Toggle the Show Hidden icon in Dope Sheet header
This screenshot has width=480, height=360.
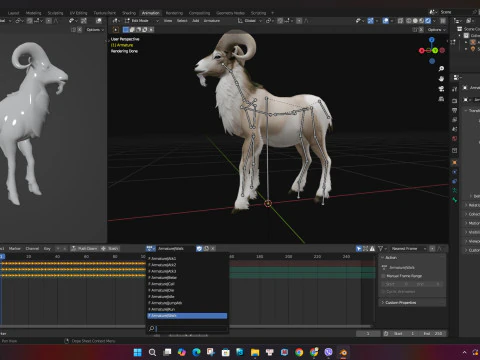365,248
